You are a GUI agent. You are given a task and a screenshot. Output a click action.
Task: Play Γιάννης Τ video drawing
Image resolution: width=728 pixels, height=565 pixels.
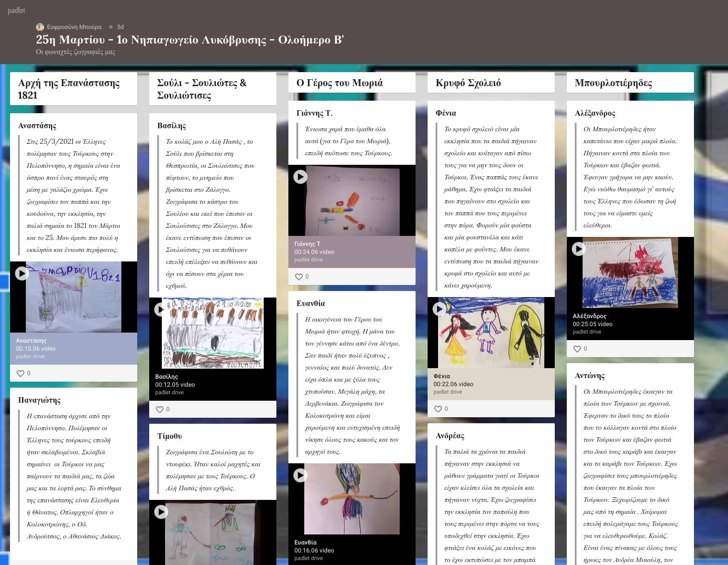click(x=300, y=176)
